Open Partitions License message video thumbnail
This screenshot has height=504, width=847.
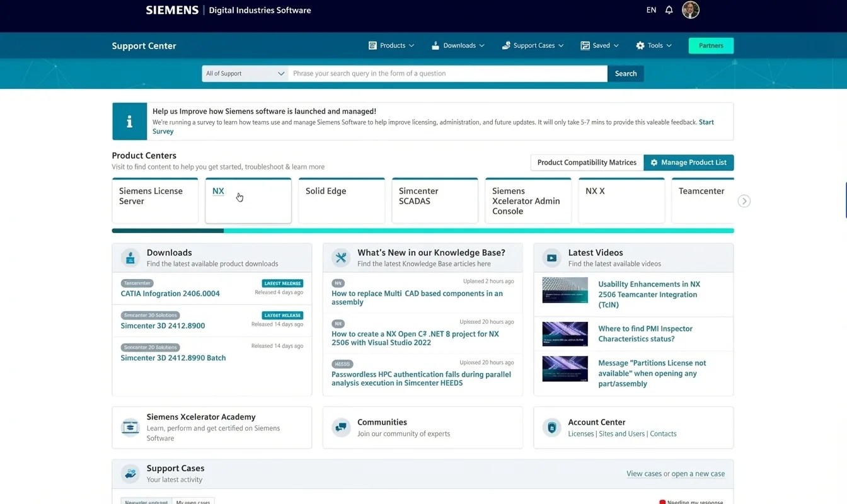click(565, 369)
